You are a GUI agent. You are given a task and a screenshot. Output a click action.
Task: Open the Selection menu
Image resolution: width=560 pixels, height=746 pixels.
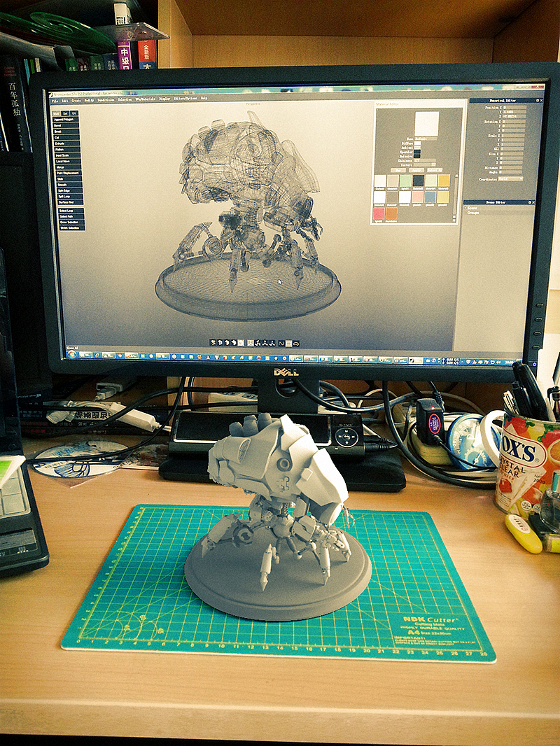[x=125, y=99]
